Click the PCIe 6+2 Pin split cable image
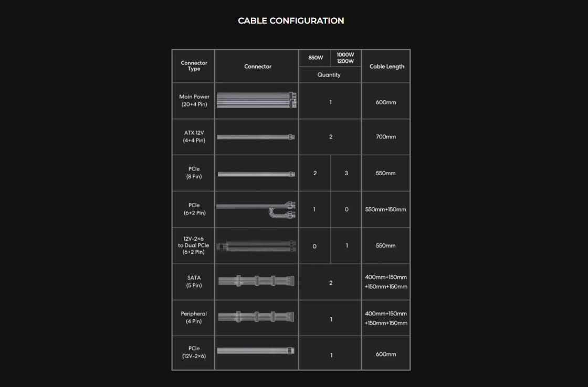The height and width of the screenshot is (387, 588). click(x=256, y=210)
